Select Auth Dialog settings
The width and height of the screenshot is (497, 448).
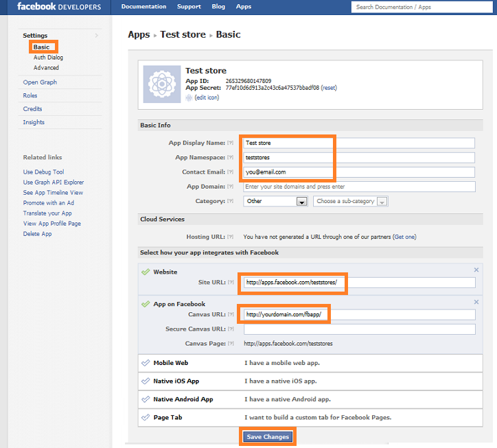click(x=48, y=58)
